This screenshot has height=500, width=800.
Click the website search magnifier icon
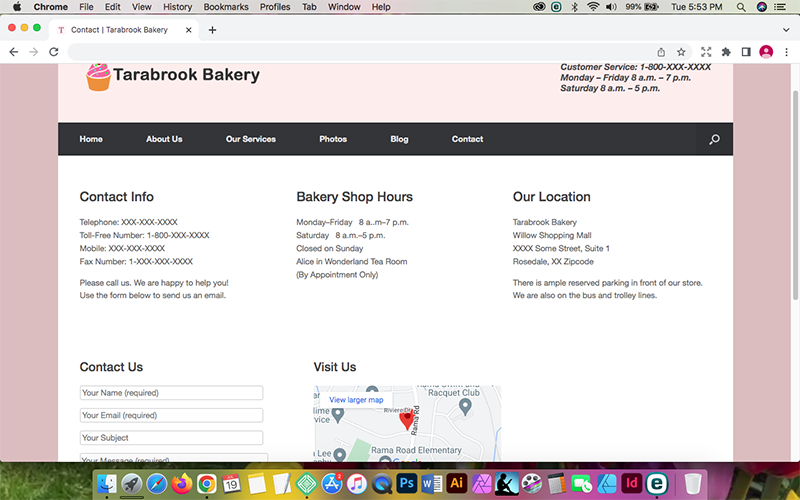714,140
